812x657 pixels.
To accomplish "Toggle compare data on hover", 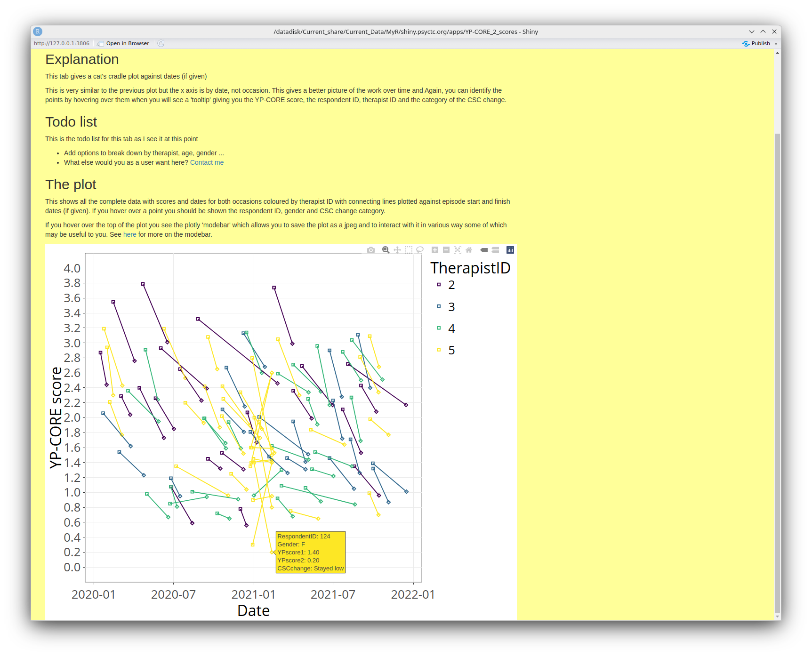I will click(495, 250).
